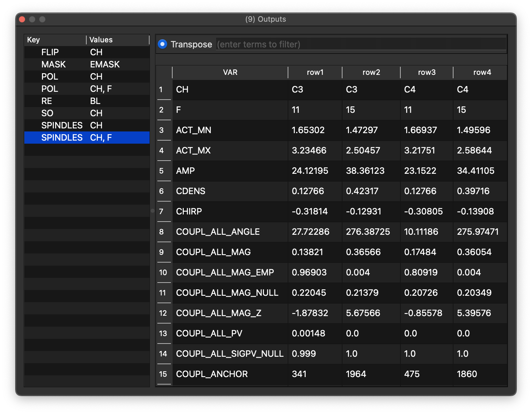This screenshot has width=532, height=414.
Task: Select the highlighted SPINDLES CH, F row
Action: click(x=87, y=138)
